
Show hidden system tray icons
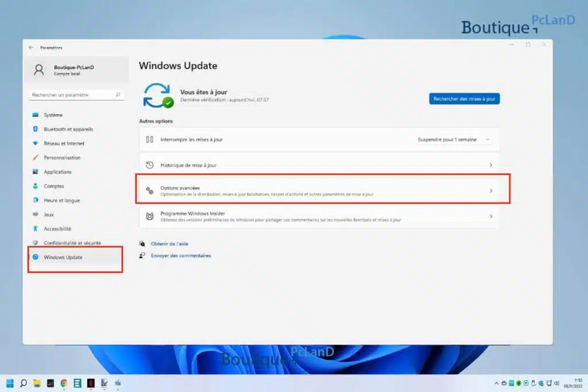click(x=497, y=383)
